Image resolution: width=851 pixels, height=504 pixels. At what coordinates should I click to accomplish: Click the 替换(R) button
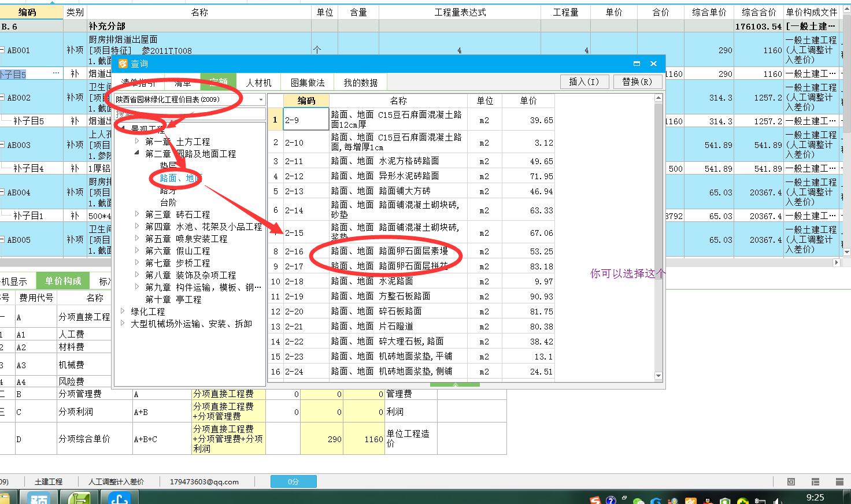(637, 81)
